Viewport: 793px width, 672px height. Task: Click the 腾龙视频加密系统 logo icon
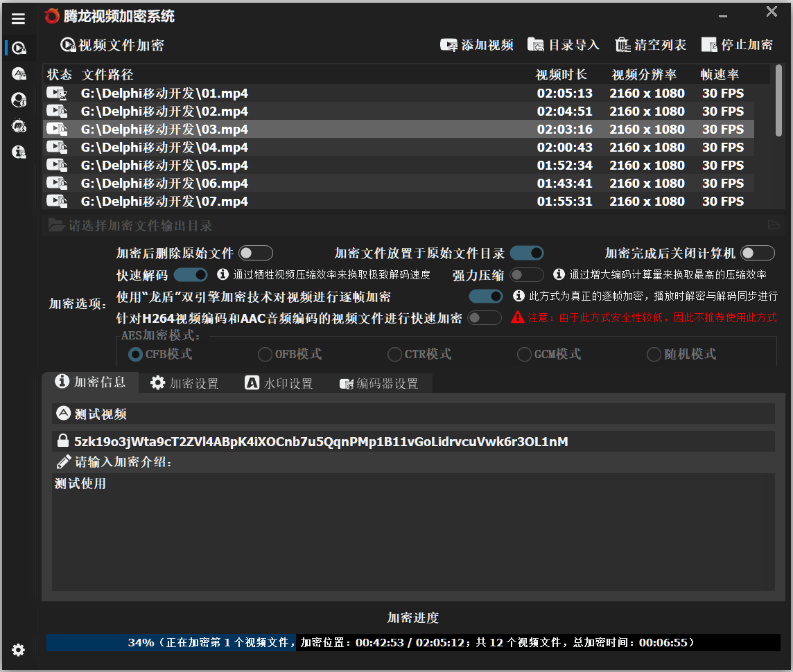pyautogui.click(x=51, y=16)
